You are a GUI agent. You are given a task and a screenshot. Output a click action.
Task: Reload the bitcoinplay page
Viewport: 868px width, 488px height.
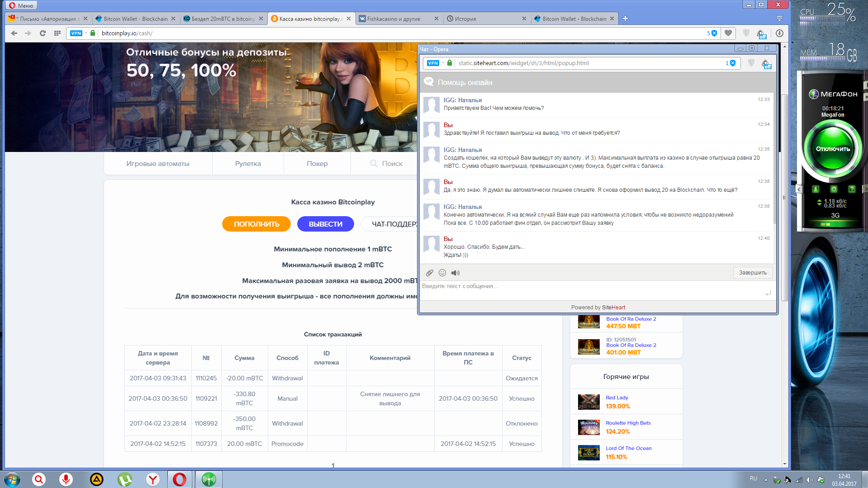click(x=43, y=33)
